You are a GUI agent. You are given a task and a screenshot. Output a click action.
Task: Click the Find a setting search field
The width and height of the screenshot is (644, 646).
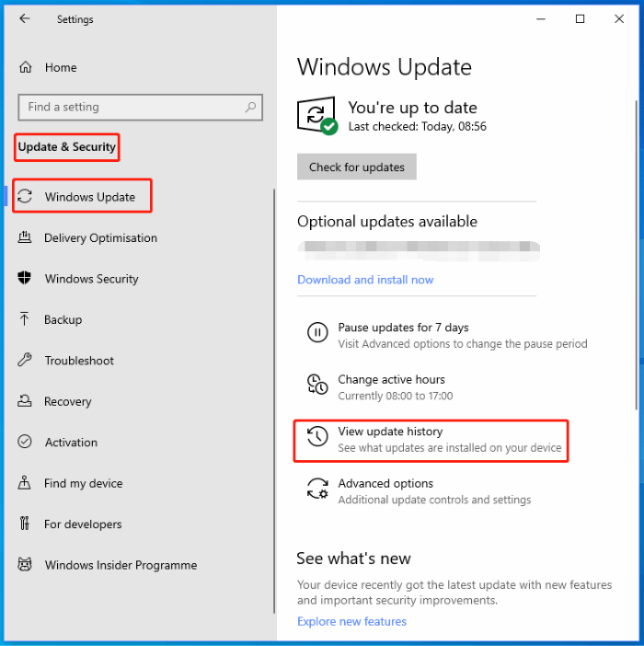(x=141, y=107)
